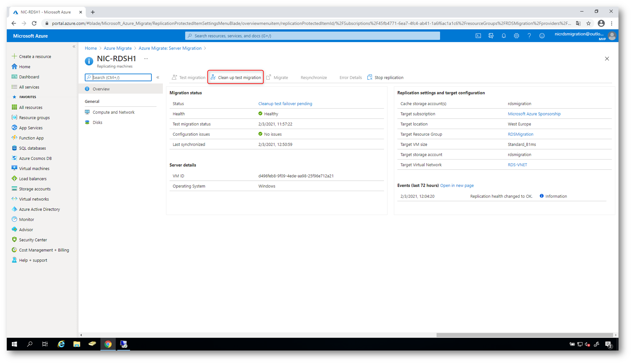Open Windows Start menu
The width and height of the screenshot is (632, 364).
tap(14, 344)
